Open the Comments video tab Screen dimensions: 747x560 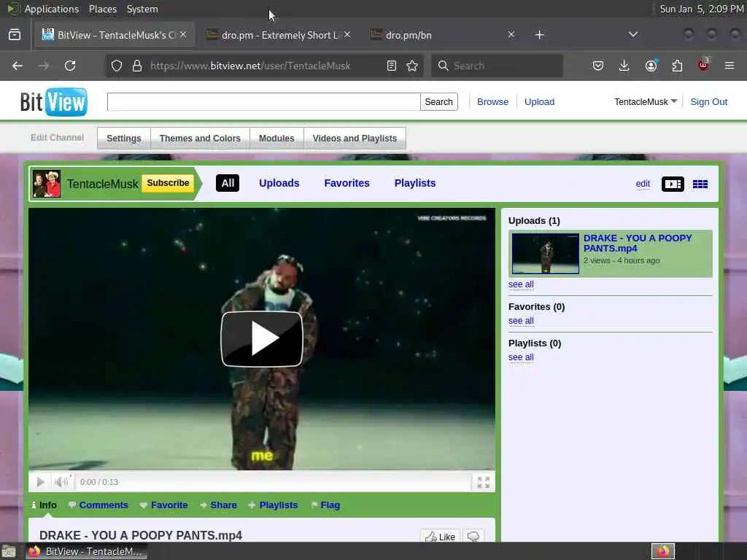coord(98,505)
